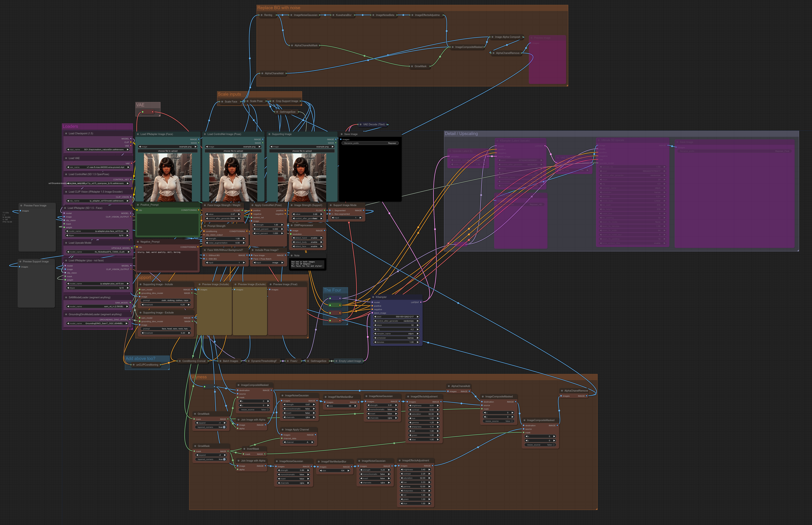Open the sampler_name dropdown in KSampler
The height and width of the screenshot is (525, 812).
[x=396, y=334]
